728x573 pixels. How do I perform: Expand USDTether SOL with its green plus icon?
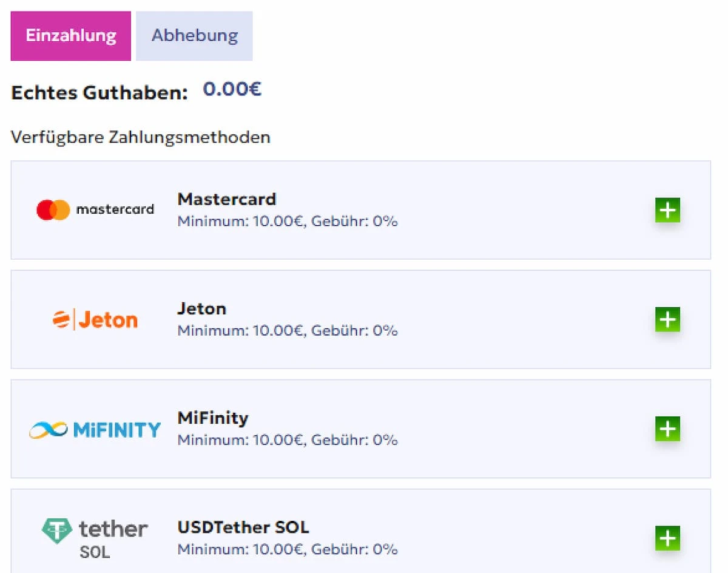tap(667, 538)
